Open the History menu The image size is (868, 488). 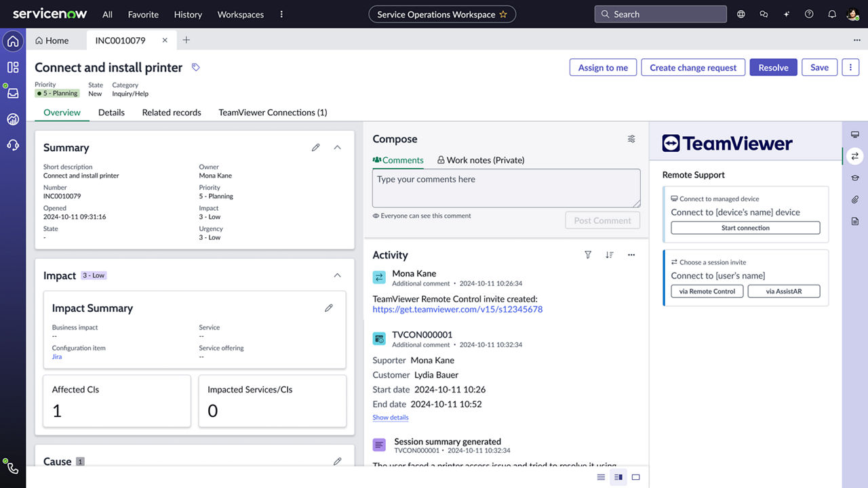click(188, 14)
